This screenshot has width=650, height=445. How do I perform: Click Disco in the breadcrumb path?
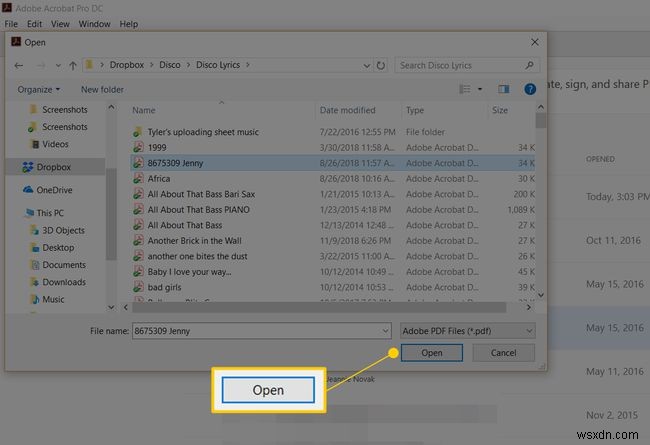[170, 65]
